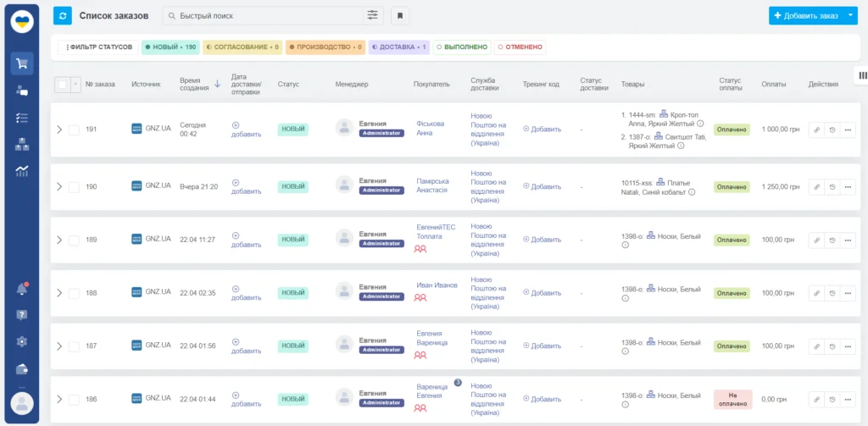Tick the checkbox for order 190

click(x=74, y=186)
